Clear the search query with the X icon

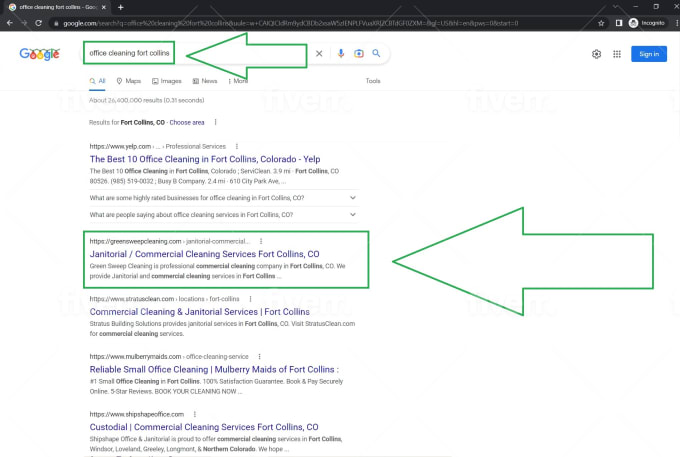(x=319, y=53)
